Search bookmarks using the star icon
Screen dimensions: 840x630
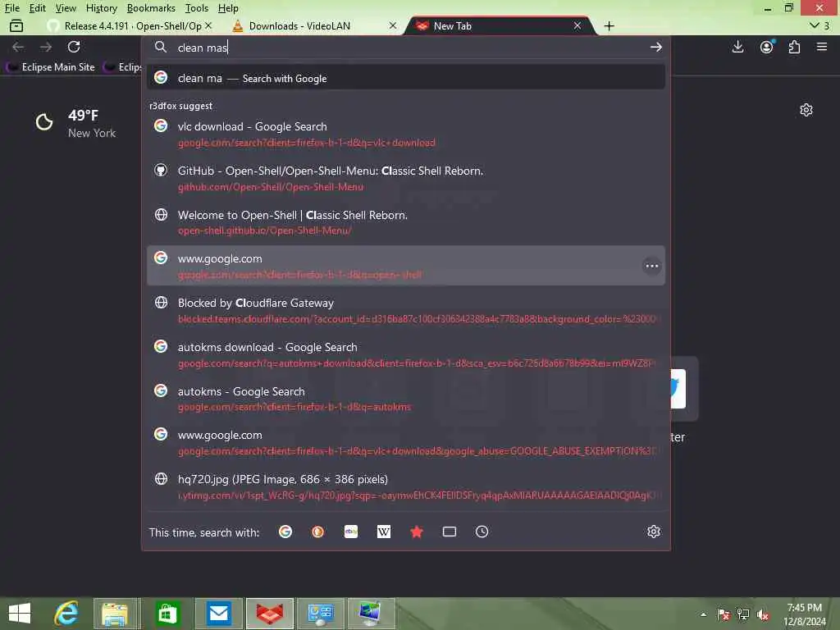(416, 532)
